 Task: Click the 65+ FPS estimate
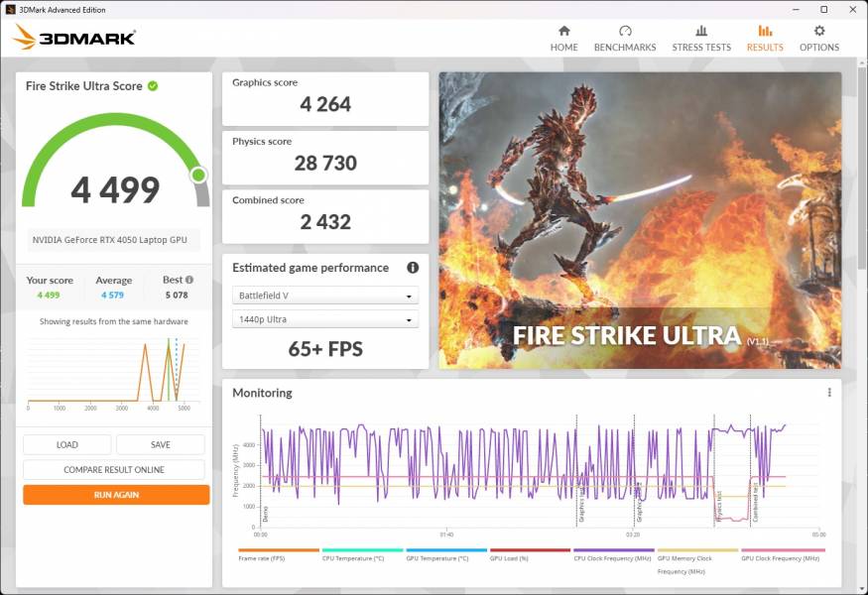coord(325,349)
